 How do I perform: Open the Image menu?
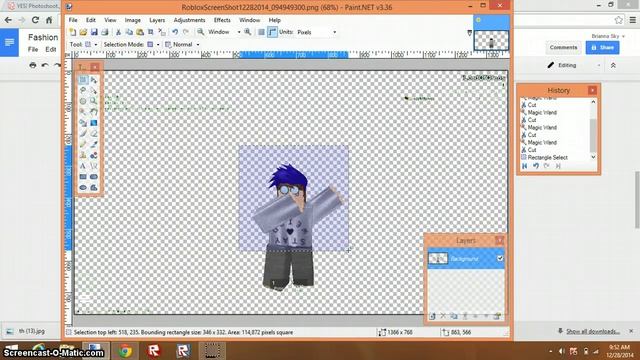tap(133, 20)
